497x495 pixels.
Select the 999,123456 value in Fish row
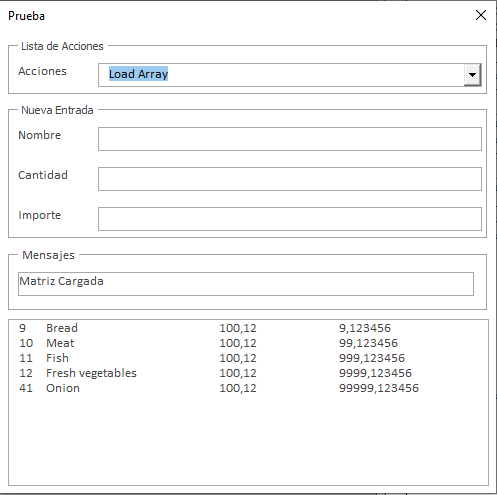click(372, 358)
